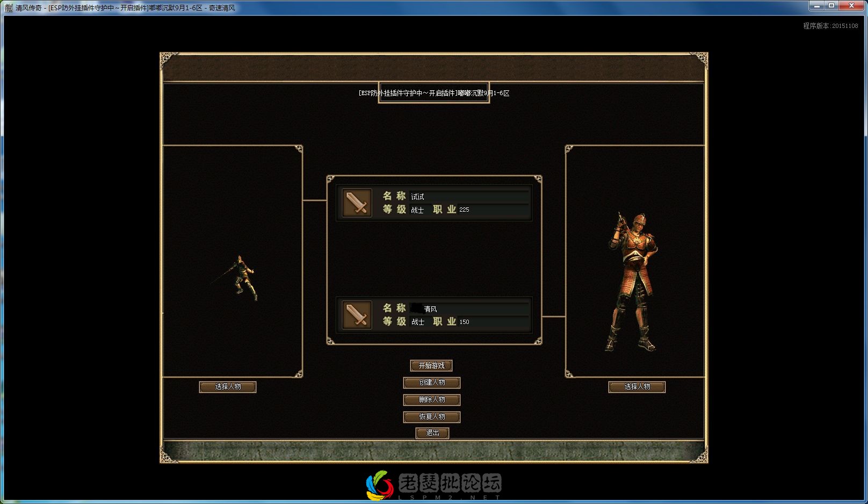Image resolution: width=868 pixels, height=504 pixels.
Task: Select the small warrior figure in left panel
Action: (243, 278)
